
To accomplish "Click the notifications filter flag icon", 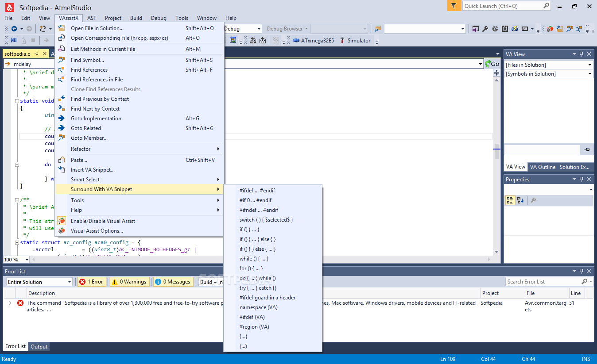I will [454, 6].
